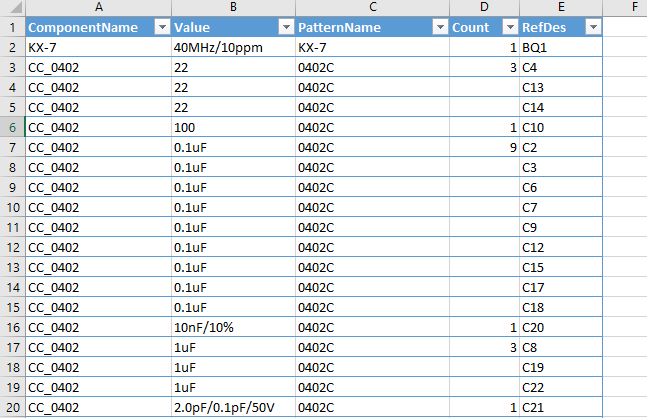Select row 6 header
The height and width of the screenshot is (418, 647).
[13, 128]
